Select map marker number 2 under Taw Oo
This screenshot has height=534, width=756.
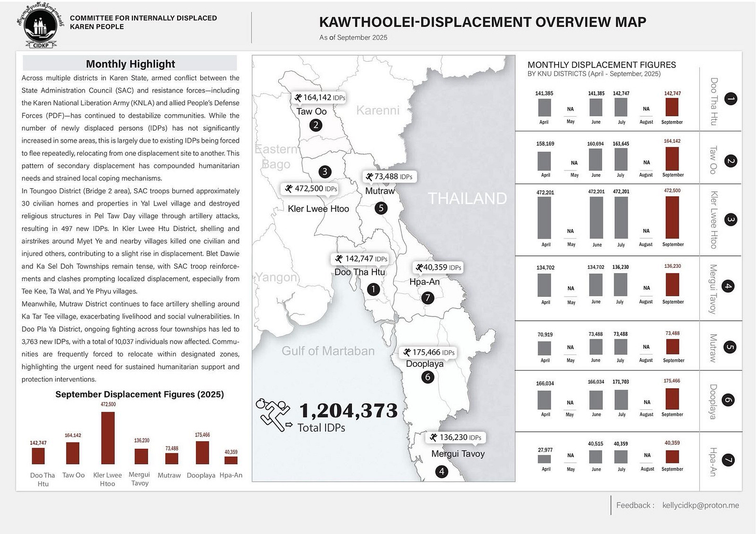point(315,125)
